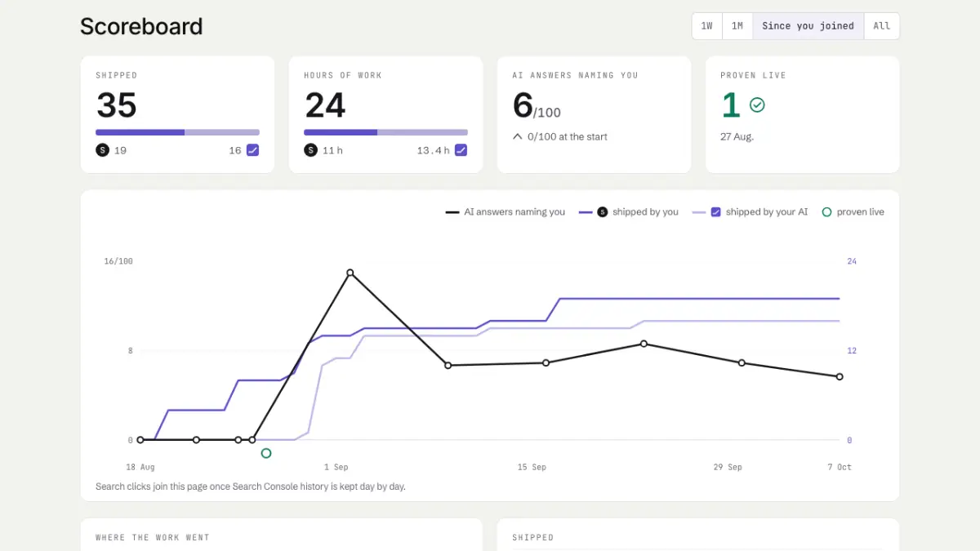This screenshot has width=980, height=551.
Task: Switch to Since you joined range
Action: coord(808,26)
